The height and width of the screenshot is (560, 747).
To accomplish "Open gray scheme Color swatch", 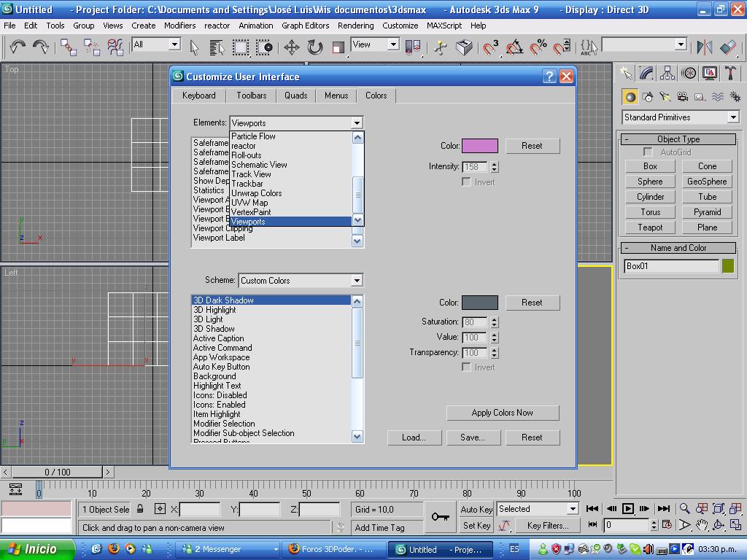I will coord(480,303).
